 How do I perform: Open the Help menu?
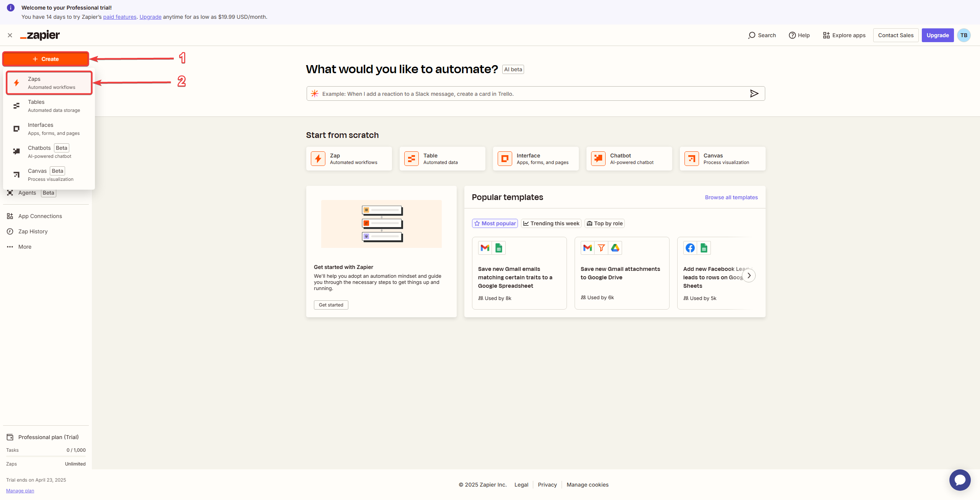(799, 35)
